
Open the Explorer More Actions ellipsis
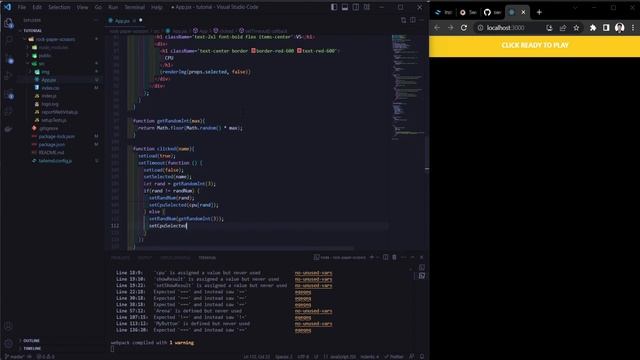[96, 20]
